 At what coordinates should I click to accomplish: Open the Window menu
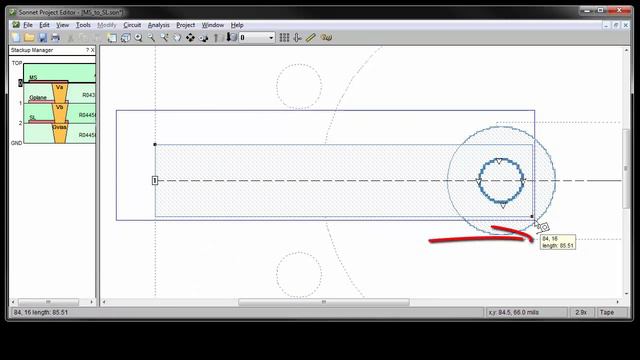pyautogui.click(x=213, y=25)
